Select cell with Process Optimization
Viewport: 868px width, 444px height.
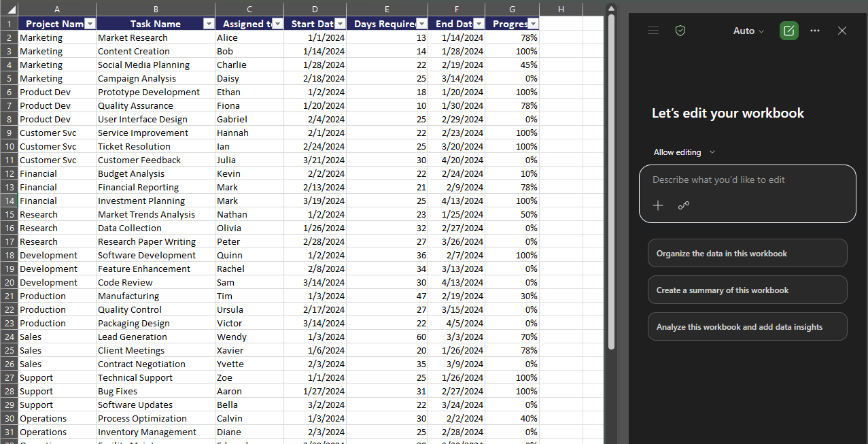pyautogui.click(x=156, y=418)
